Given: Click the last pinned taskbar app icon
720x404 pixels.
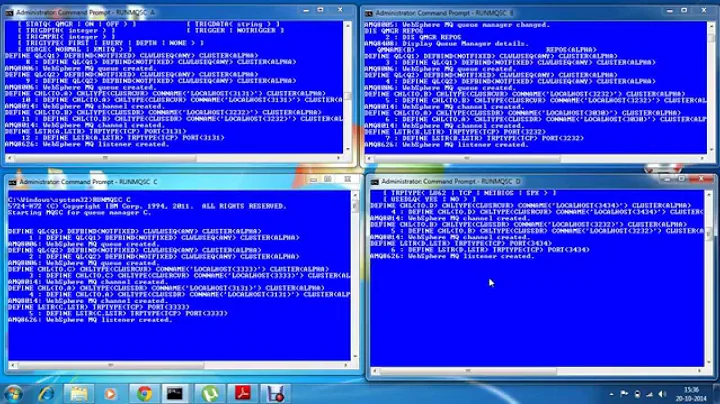Looking at the screenshot, I should point(276,394).
